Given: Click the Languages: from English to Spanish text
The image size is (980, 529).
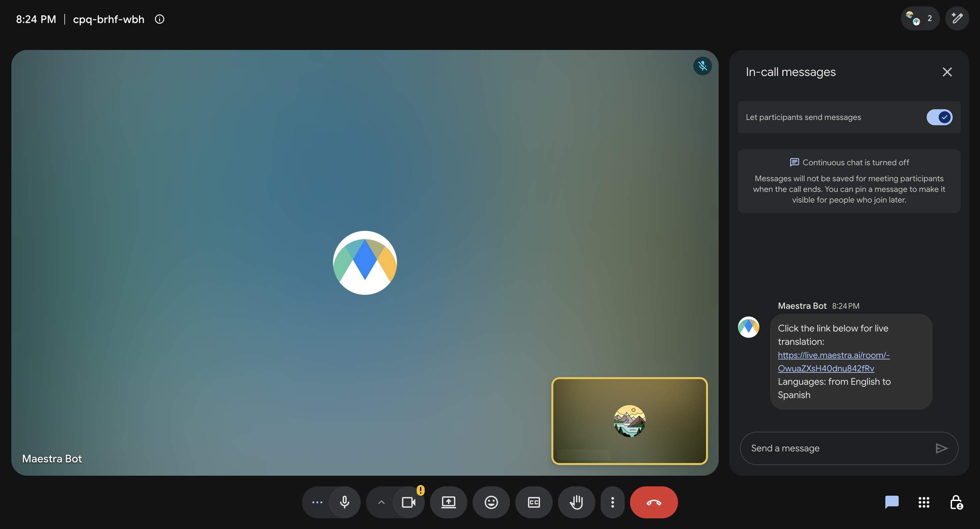Looking at the screenshot, I should (x=834, y=388).
